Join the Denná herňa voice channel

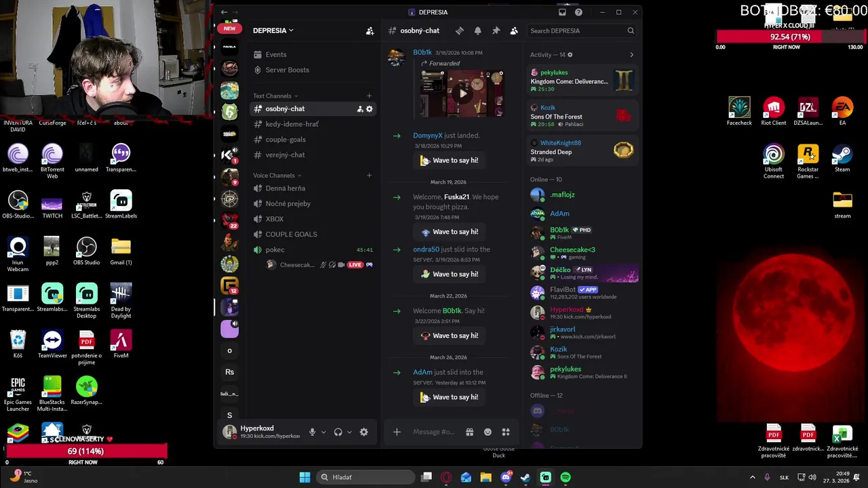[313, 188]
